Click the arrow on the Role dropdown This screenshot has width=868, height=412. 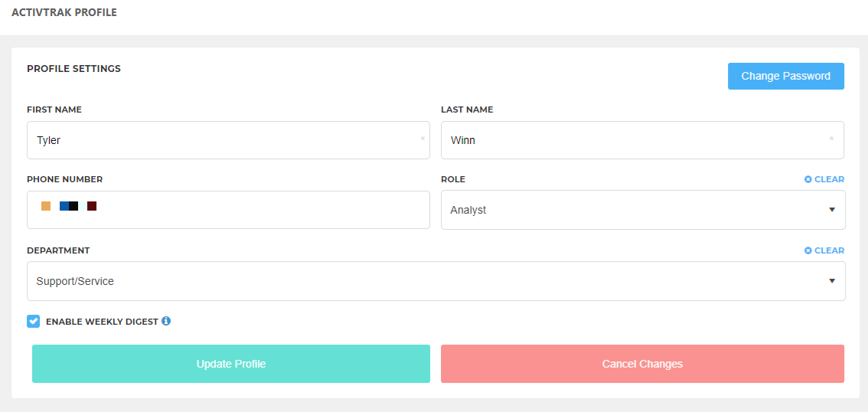click(x=831, y=210)
